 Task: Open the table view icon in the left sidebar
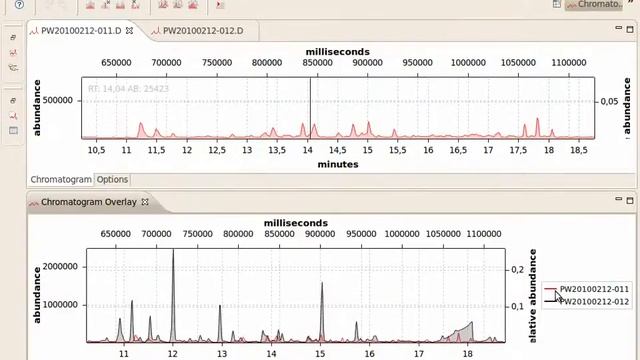coord(13,131)
